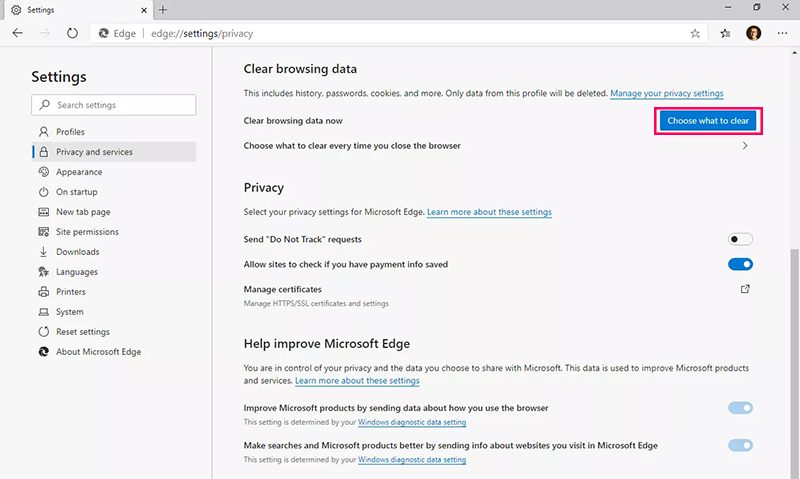
Task: Click the Printers icon
Action: 44,292
